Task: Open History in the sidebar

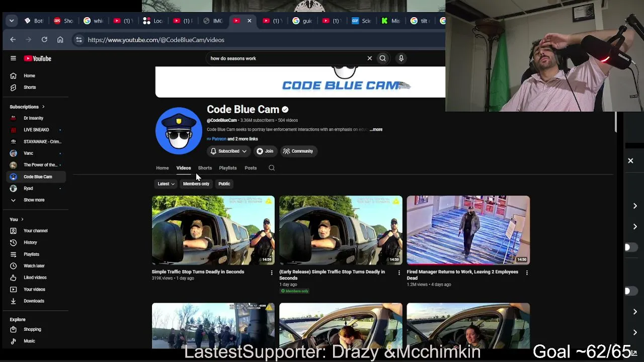Action: coord(30,242)
